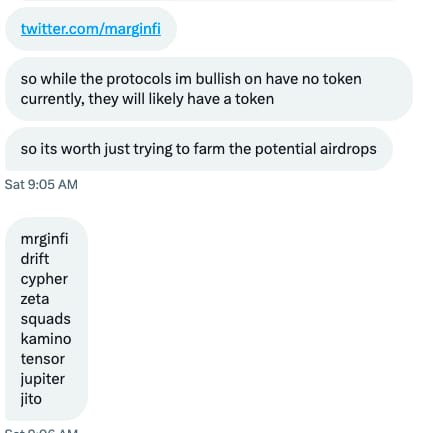This screenshot has width=436, height=433.
Task: Click the word kamino in the list
Action: 46,339
